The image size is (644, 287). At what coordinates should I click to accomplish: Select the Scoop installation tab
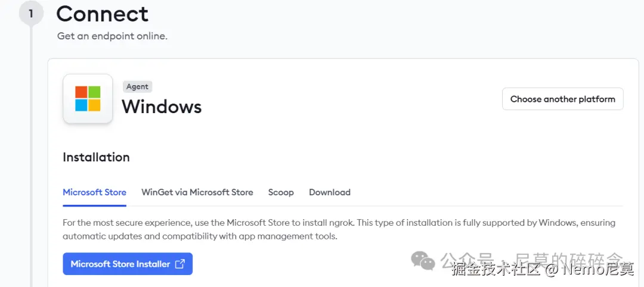pyautogui.click(x=281, y=192)
